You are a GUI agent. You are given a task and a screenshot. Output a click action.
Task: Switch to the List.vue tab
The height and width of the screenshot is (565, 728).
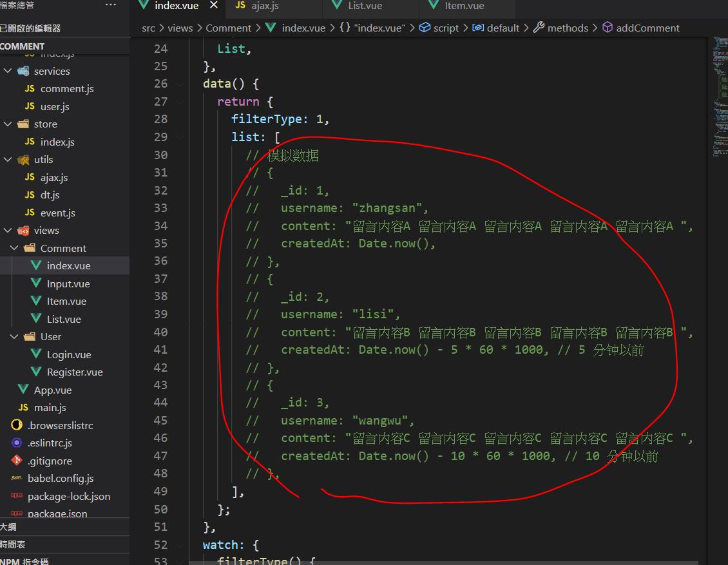tap(365, 6)
